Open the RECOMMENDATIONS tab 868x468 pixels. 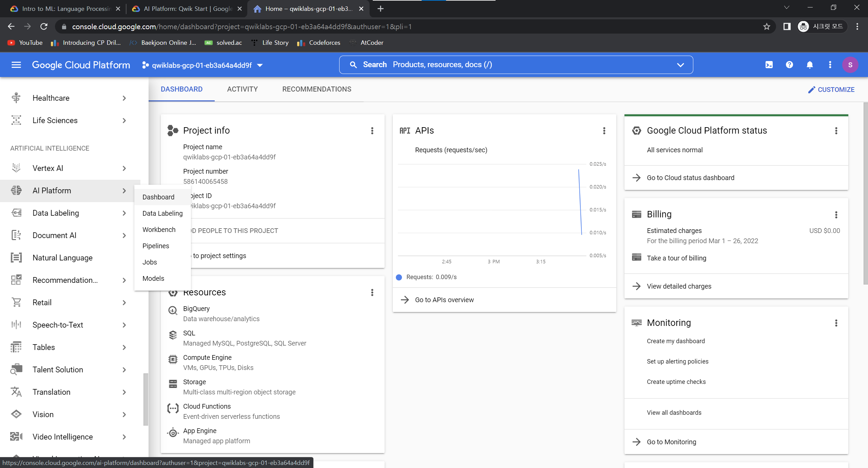click(316, 89)
